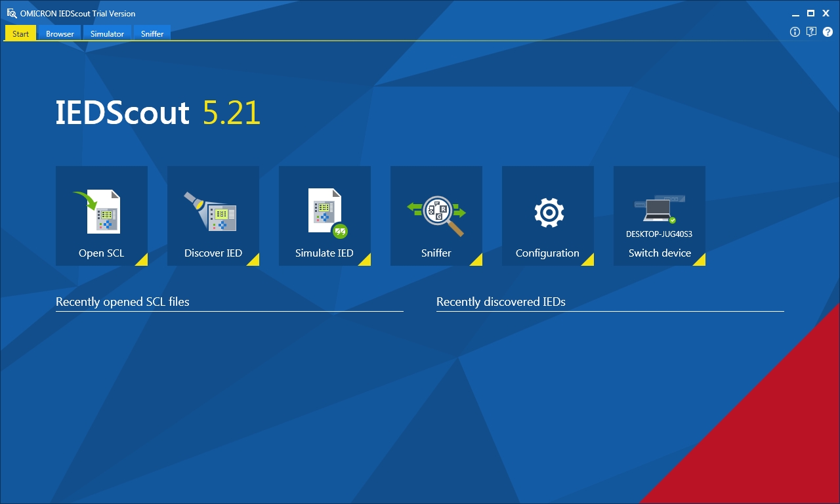Open the info icon at top right
The height and width of the screenshot is (504, 840).
tap(795, 31)
